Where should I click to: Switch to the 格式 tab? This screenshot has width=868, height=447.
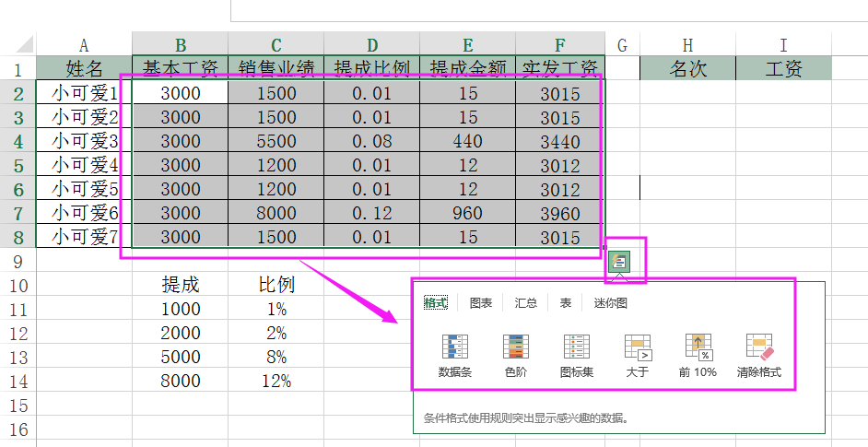[436, 303]
